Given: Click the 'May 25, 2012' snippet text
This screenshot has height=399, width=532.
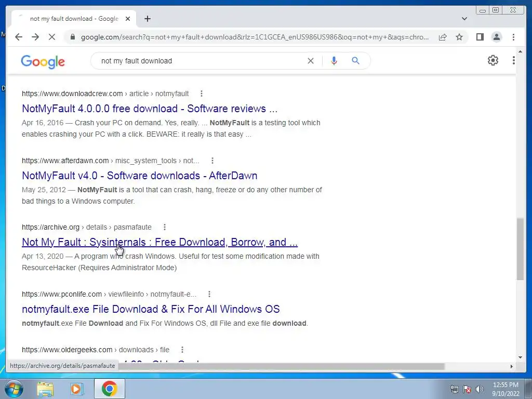Looking at the screenshot, I should click(44, 190).
